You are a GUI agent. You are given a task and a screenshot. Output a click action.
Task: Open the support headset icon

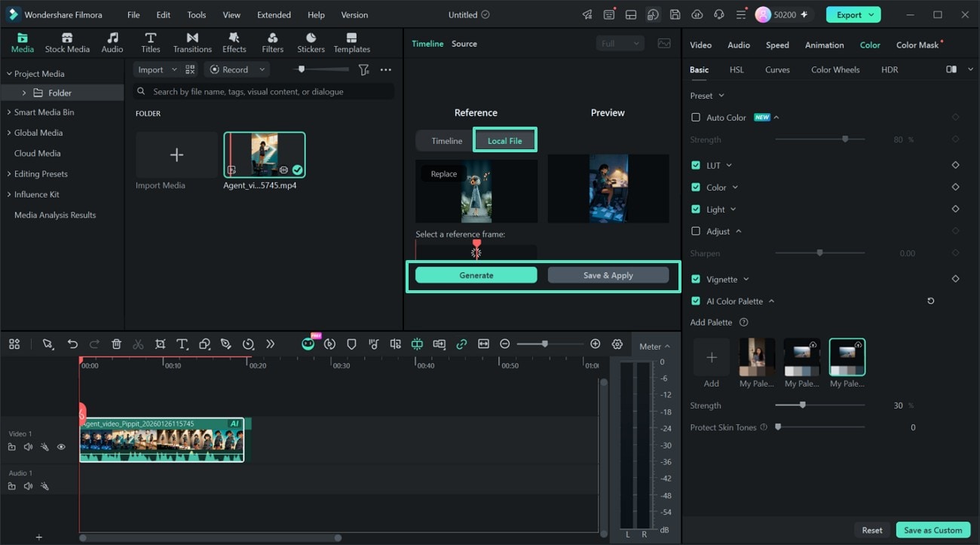(x=718, y=14)
